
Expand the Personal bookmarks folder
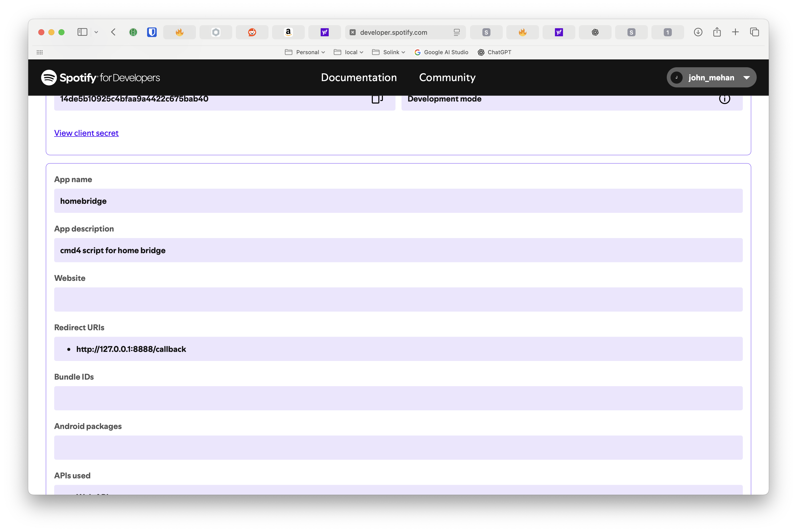tap(305, 52)
